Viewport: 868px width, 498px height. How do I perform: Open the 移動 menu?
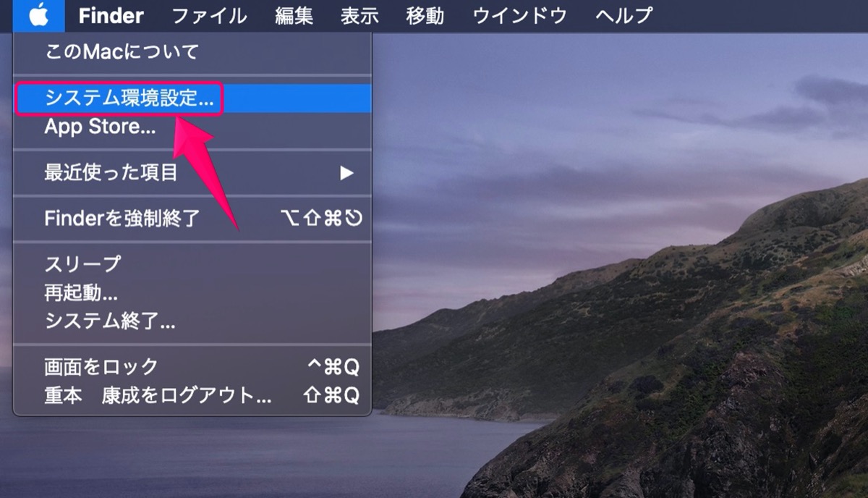425,15
